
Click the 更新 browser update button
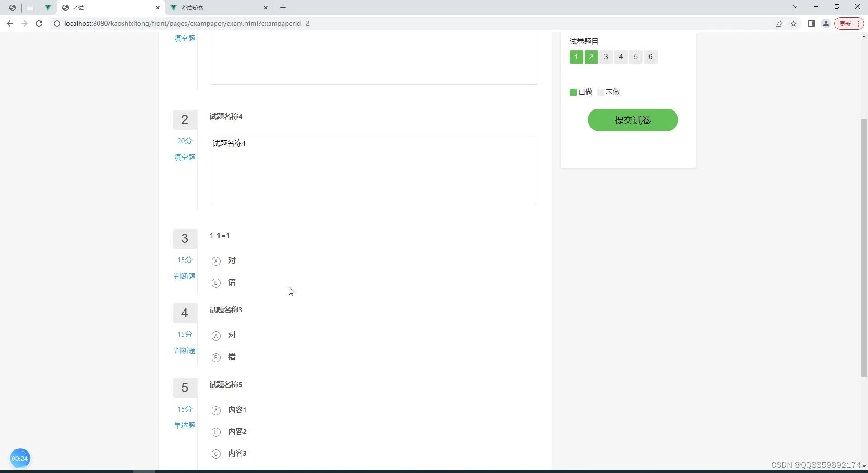click(x=849, y=24)
